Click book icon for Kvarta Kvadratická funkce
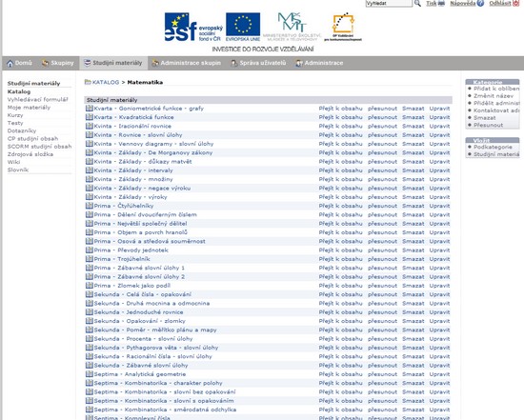 (x=90, y=117)
